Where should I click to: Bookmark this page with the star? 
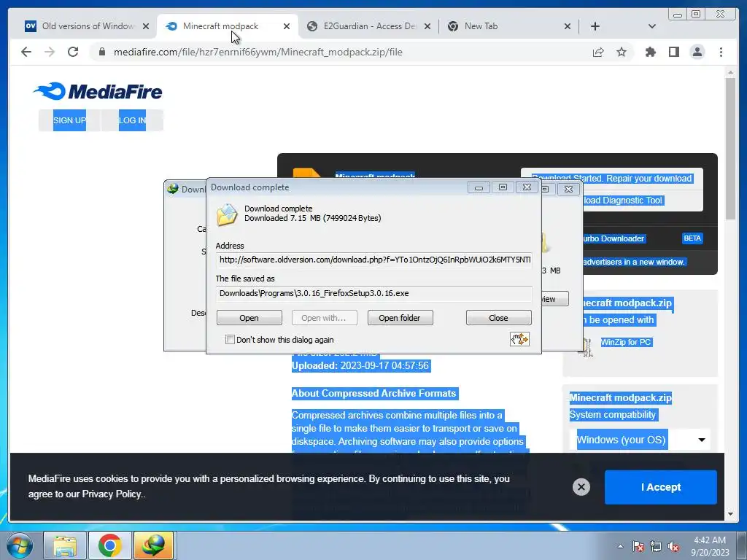click(622, 52)
